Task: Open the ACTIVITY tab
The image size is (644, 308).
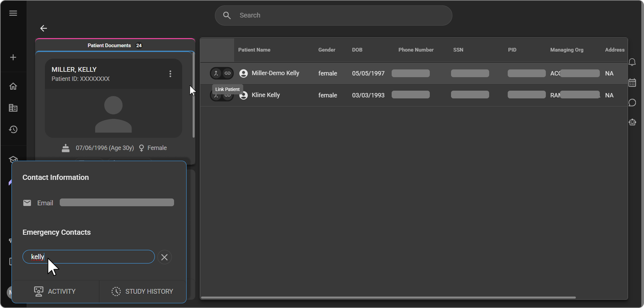Action: (x=55, y=291)
